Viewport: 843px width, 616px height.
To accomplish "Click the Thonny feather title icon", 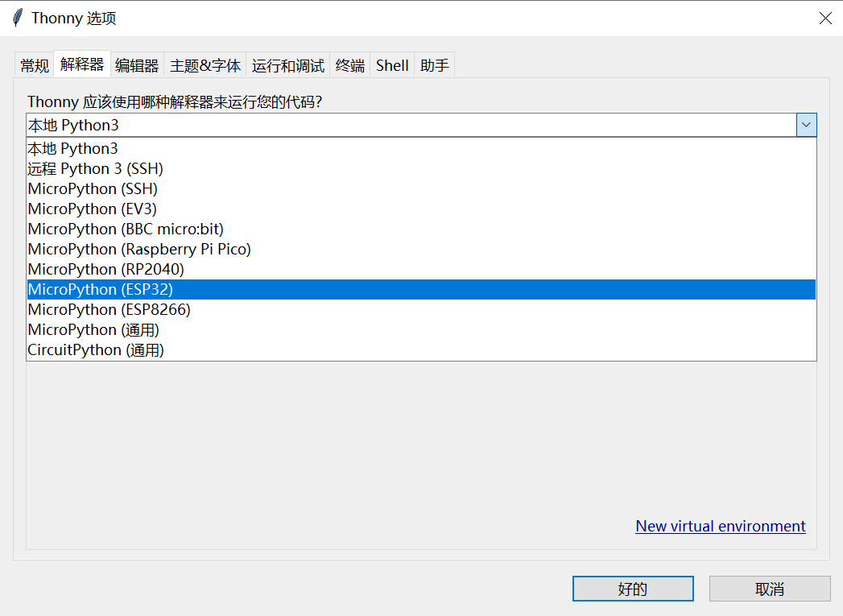I will (x=18, y=18).
